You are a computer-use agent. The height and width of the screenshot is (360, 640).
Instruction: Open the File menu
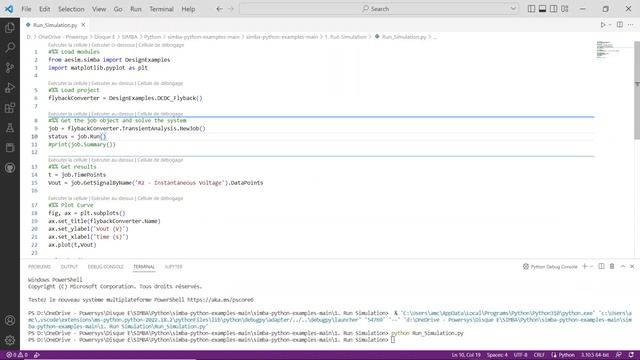tap(26, 9)
